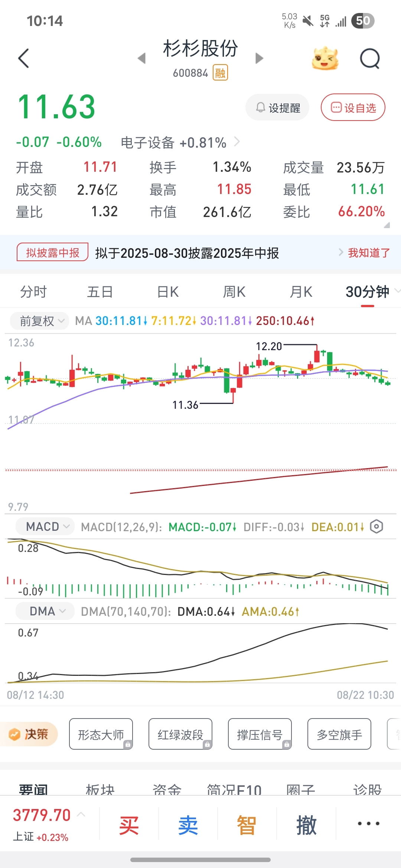
Task: Tap the MA 7:11.72 value
Action: (x=174, y=320)
